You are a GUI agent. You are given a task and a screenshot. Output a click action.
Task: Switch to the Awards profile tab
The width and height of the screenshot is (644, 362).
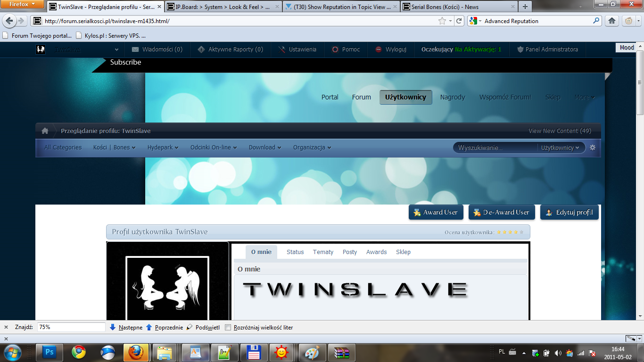(x=376, y=252)
